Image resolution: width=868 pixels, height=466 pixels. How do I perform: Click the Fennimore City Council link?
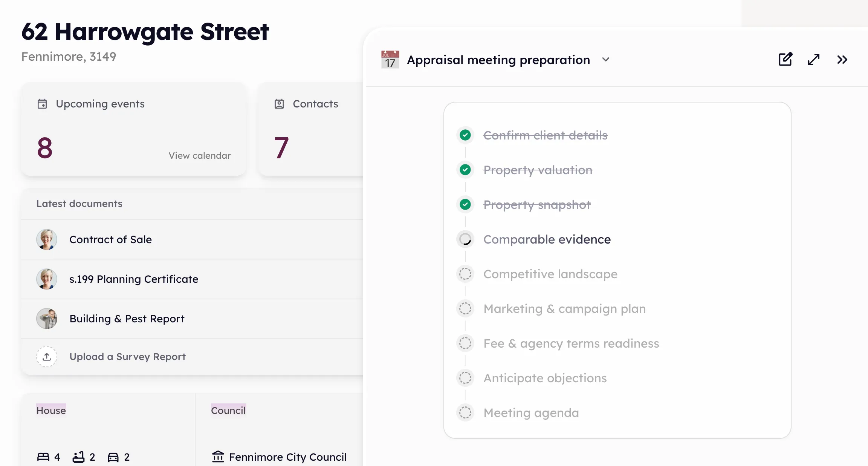click(288, 457)
